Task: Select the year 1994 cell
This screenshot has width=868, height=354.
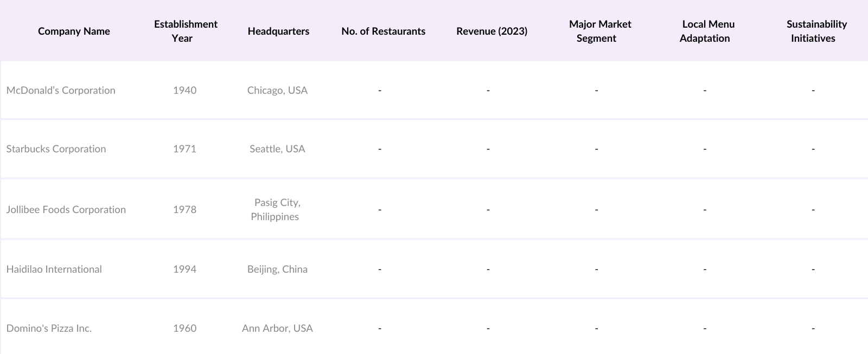Action: 184,269
